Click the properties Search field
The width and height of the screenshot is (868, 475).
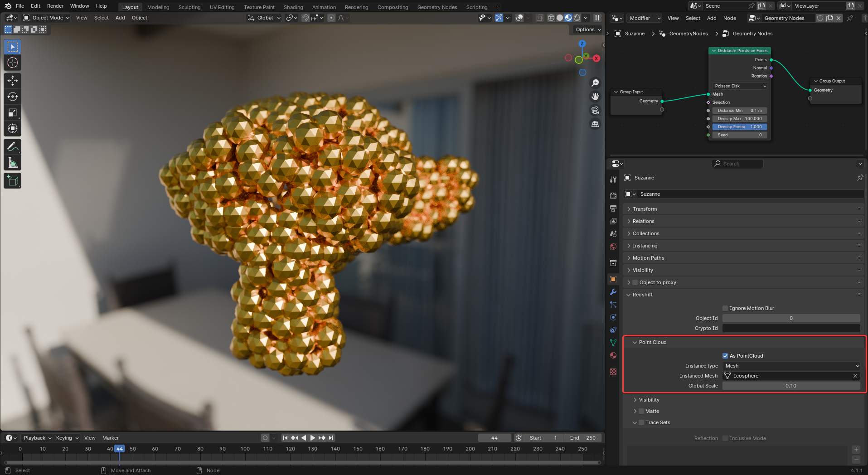point(737,164)
